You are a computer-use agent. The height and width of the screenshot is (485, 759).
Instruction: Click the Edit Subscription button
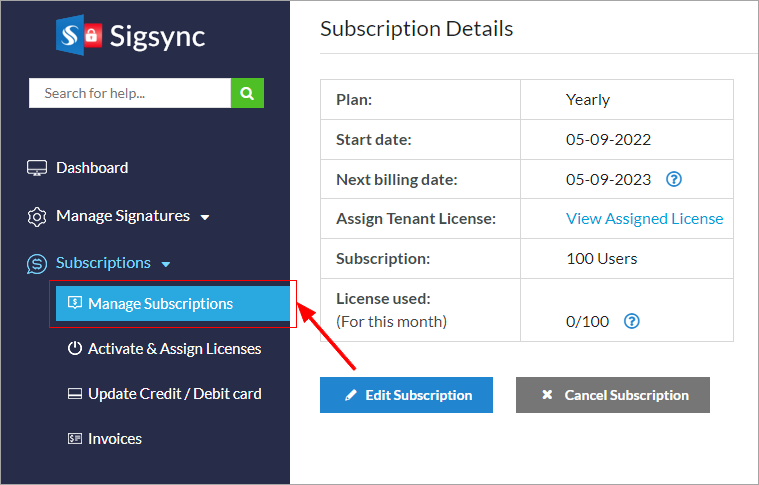coord(406,395)
